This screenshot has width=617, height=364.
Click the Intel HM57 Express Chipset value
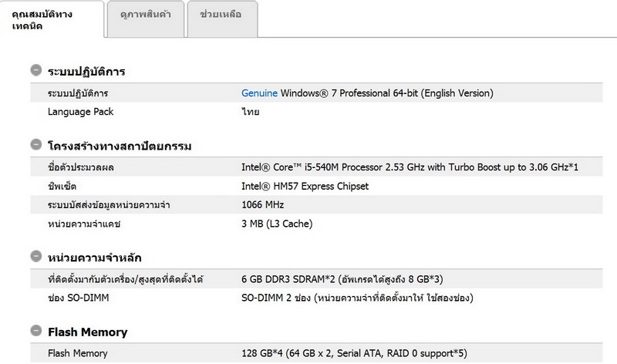click(305, 186)
